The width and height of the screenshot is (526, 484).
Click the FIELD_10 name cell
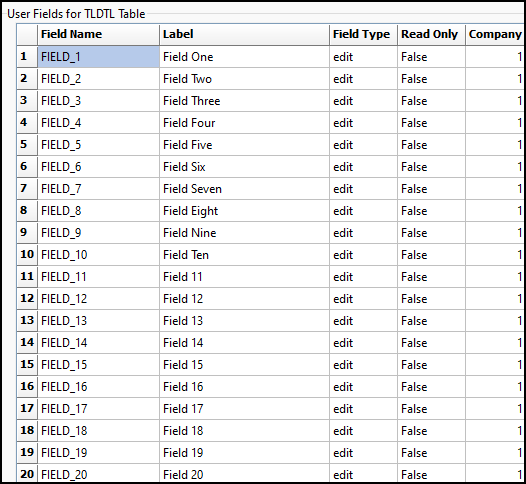tap(98, 255)
